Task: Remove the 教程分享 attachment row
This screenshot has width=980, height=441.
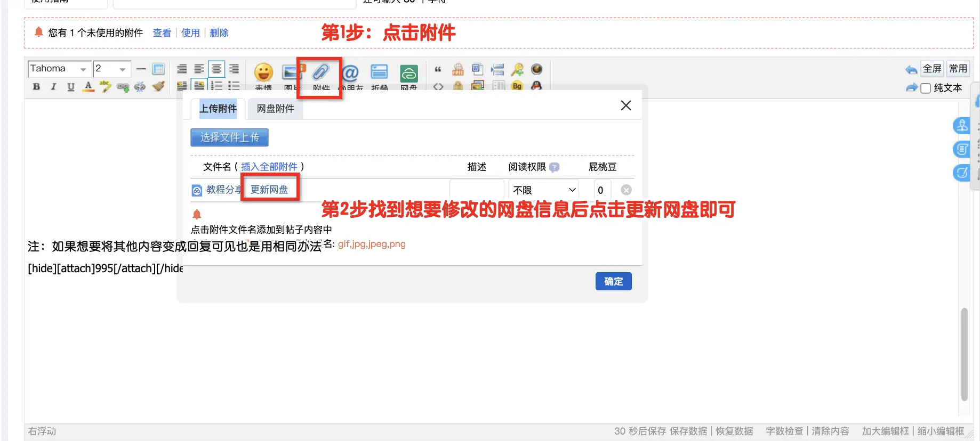Action: coord(626,190)
